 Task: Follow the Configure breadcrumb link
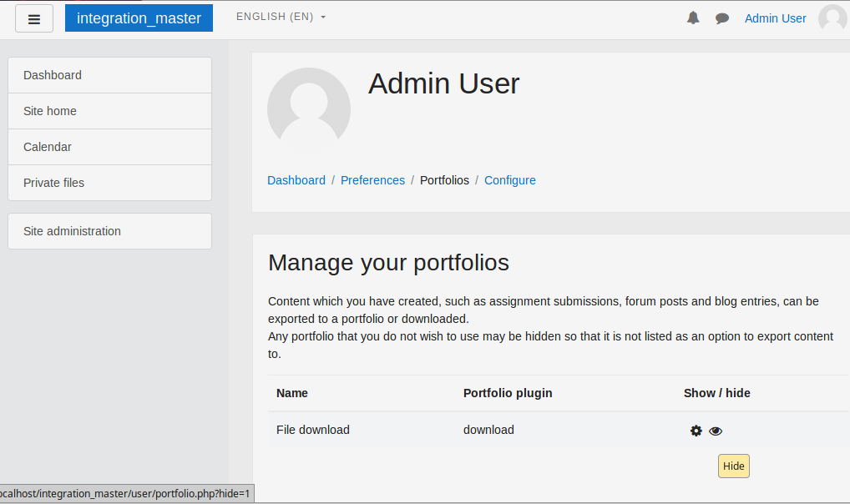(x=509, y=180)
